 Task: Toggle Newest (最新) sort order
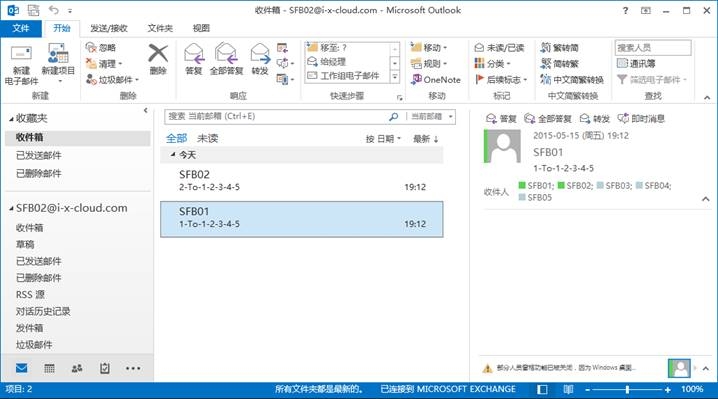[426, 139]
